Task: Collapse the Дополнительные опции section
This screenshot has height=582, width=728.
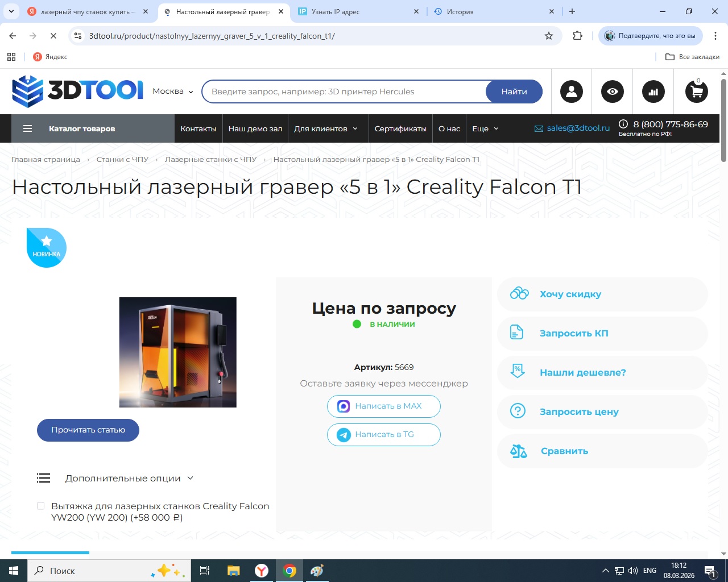Action: click(x=130, y=478)
